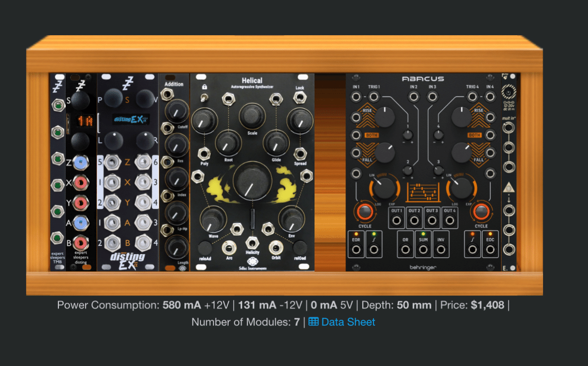The image size is (588, 366).
Task: Click the TRIG 1 jack on Abacus
Action: 374,98
